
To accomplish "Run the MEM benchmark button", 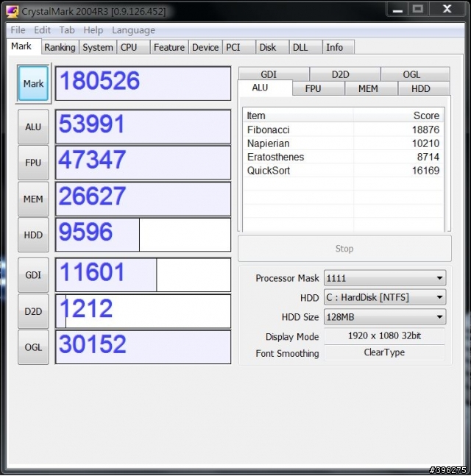I will tap(33, 199).
